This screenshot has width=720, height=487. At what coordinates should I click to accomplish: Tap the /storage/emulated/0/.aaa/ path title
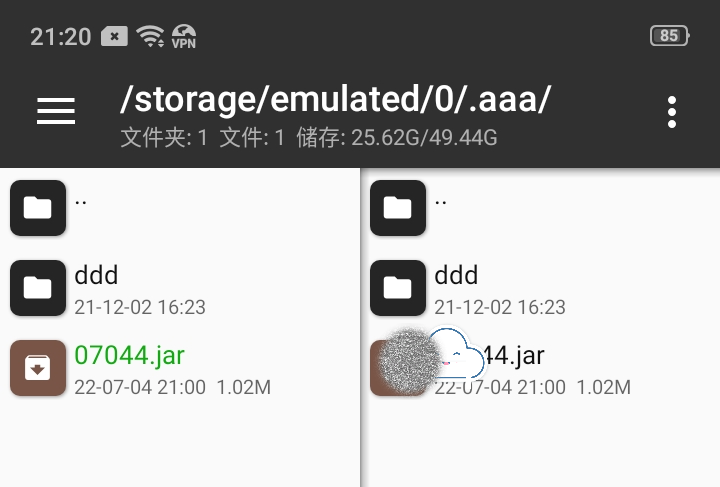pyautogui.click(x=335, y=99)
